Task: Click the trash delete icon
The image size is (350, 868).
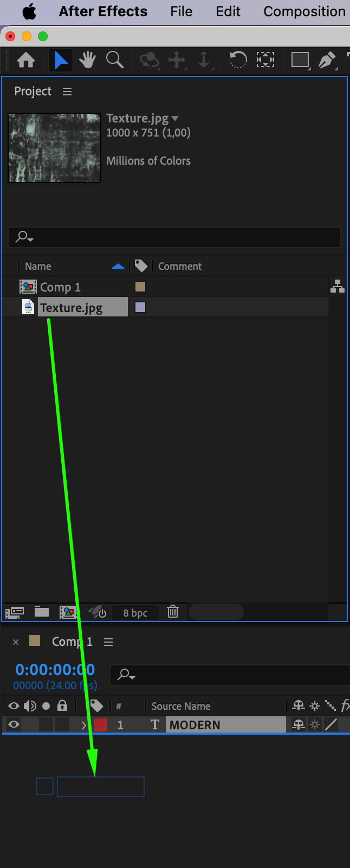Action: click(x=173, y=612)
